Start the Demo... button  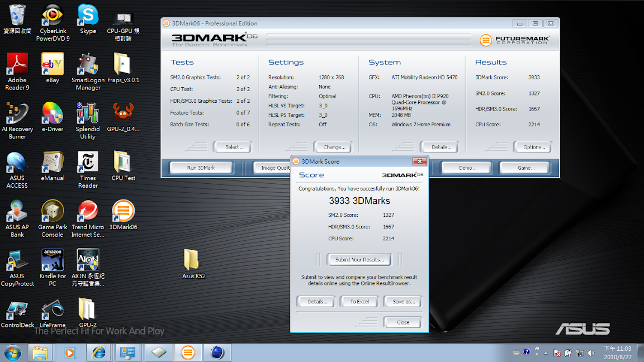[x=466, y=168]
